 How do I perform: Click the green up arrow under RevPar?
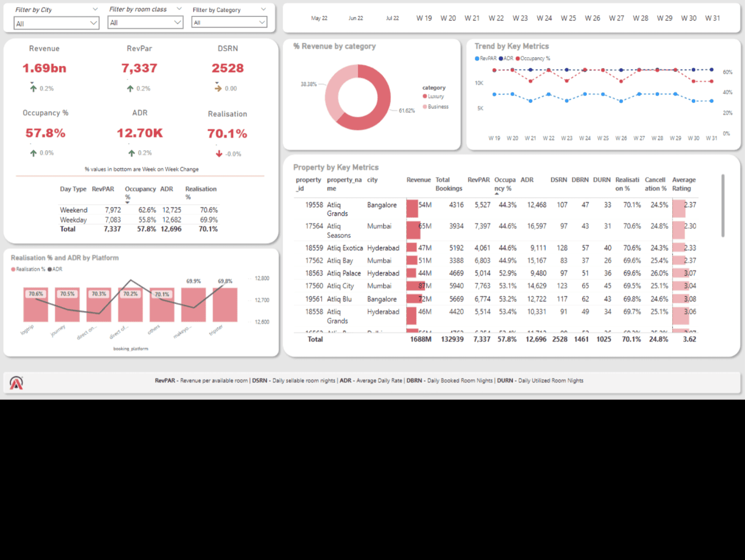130,88
